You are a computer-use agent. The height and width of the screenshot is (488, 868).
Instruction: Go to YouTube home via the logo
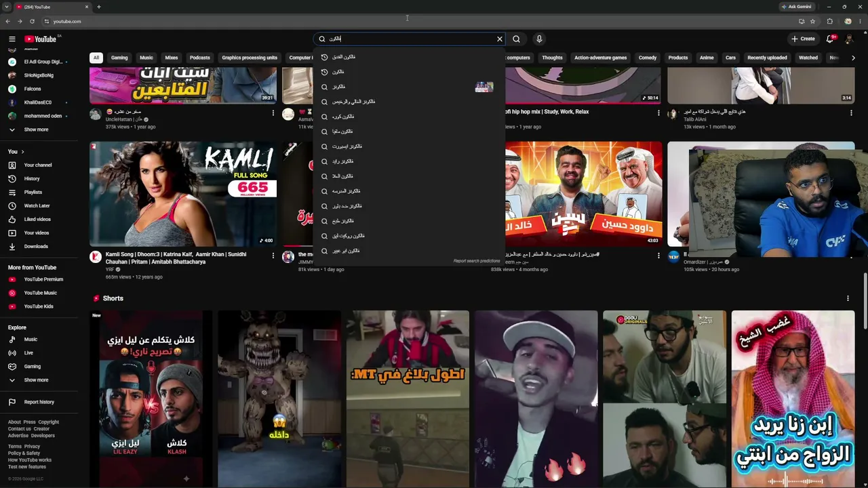pyautogui.click(x=41, y=39)
